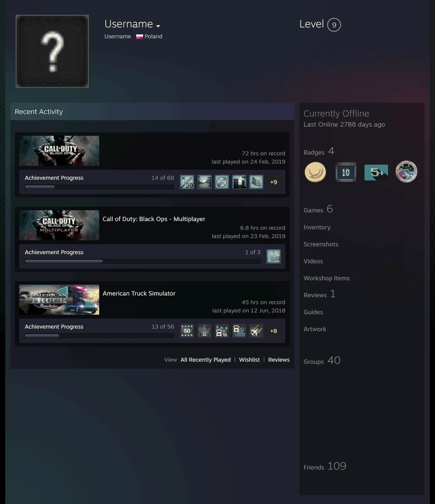The height and width of the screenshot is (504, 435).
Task: Click the Truck Simulator 50 achievement icon
Action: coord(187,331)
